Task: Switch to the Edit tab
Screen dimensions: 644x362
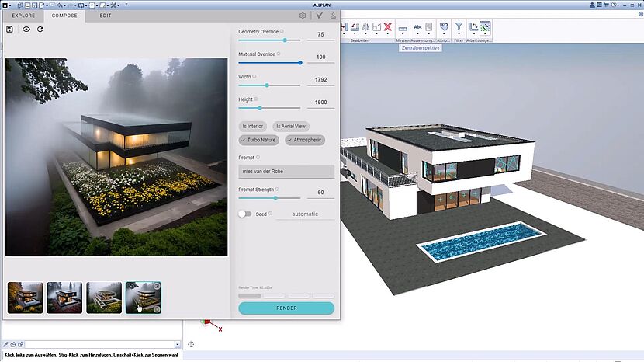Action: point(106,15)
